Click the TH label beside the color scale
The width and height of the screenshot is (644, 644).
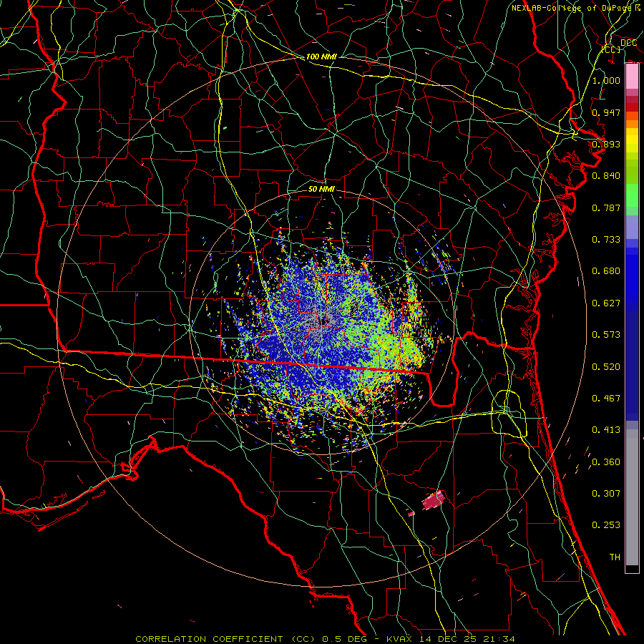[x=615, y=557]
